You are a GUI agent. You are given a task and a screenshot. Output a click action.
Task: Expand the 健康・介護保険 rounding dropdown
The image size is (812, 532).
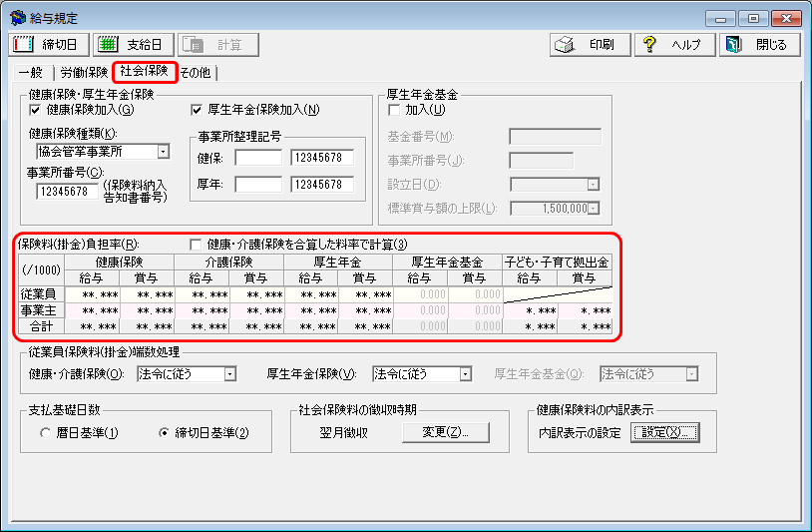tap(229, 374)
